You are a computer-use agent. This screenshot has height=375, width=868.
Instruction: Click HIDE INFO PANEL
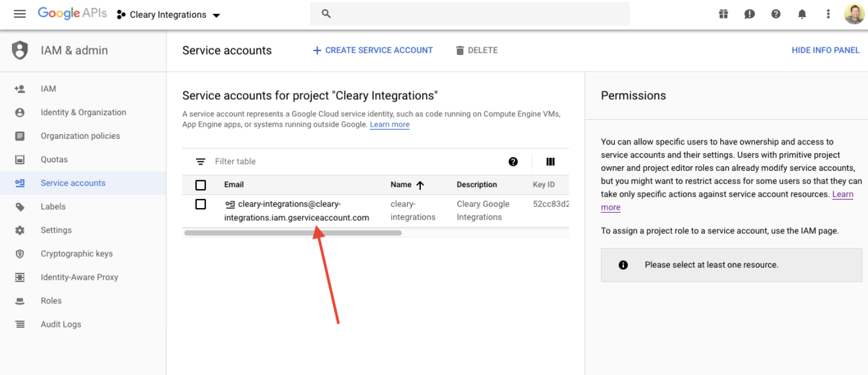pyautogui.click(x=826, y=50)
